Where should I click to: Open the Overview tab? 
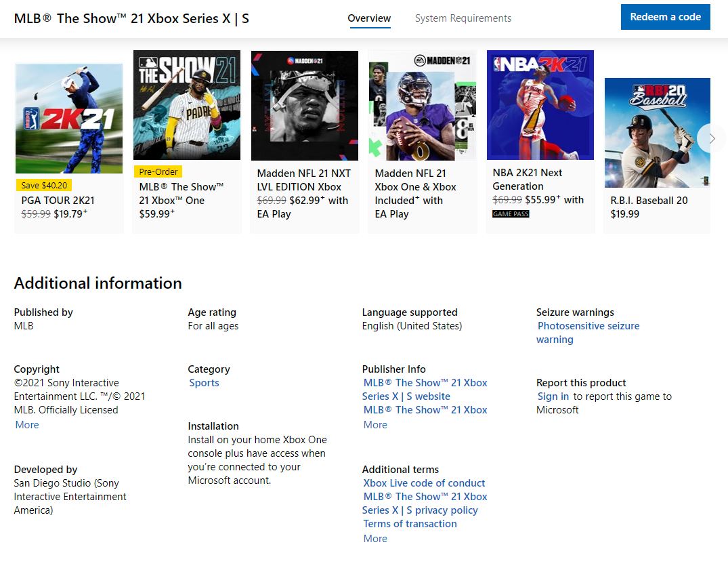coord(369,18)
